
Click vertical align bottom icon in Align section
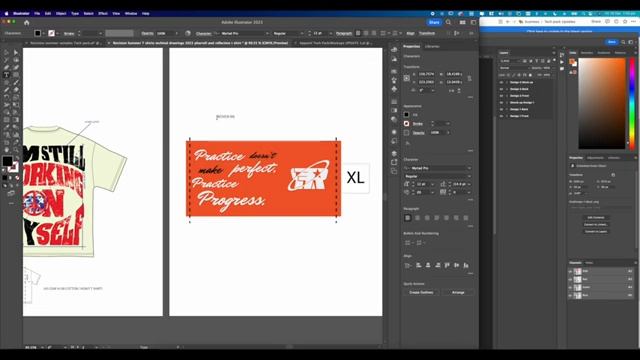tap(466, 265)
